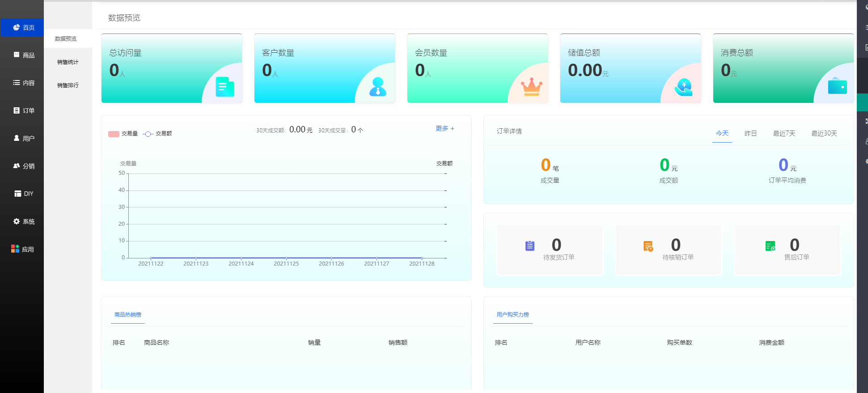Select the 用户购买力榜 tab

pyautogui.click(x=513, y=315)
